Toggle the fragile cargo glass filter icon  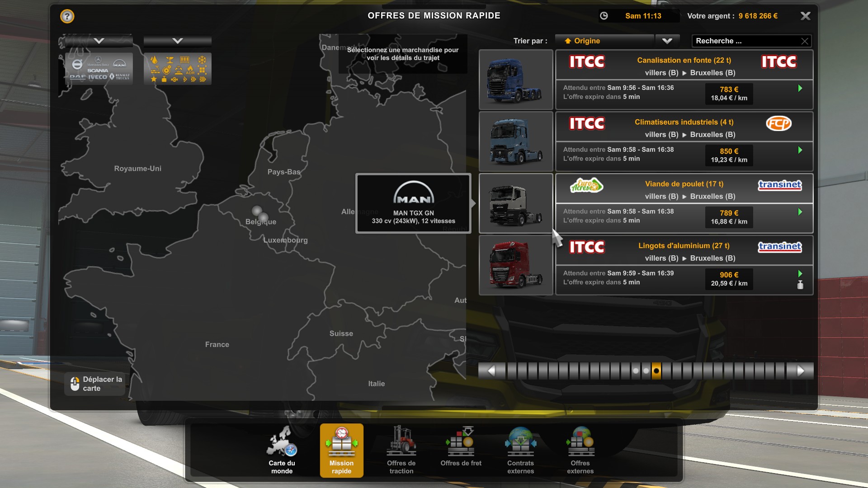(170, 60)
